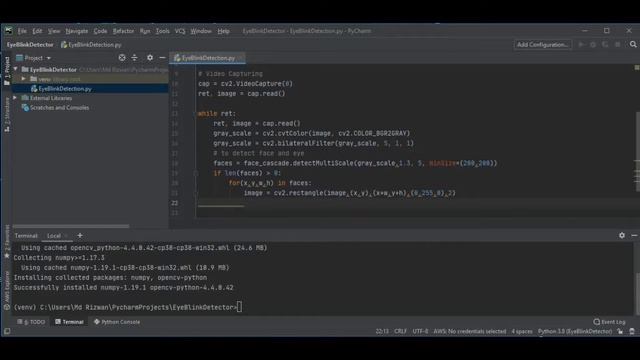Open the Navigate menu
Viewport: 640px width, 360px height.
[x=77, y=31]
